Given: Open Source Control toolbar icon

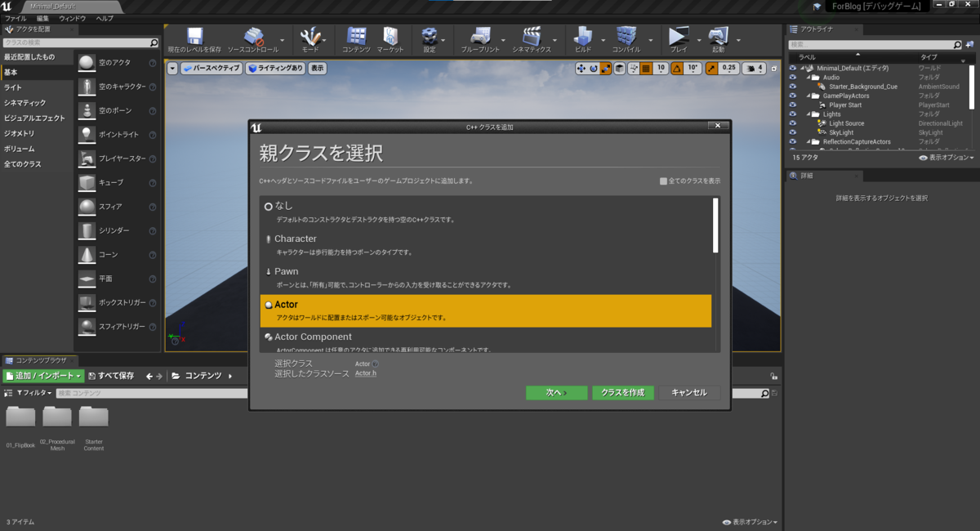Looking at the screenshot, I should (253, 37).
